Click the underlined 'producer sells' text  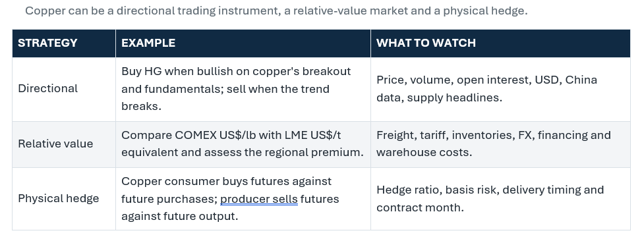259,199
